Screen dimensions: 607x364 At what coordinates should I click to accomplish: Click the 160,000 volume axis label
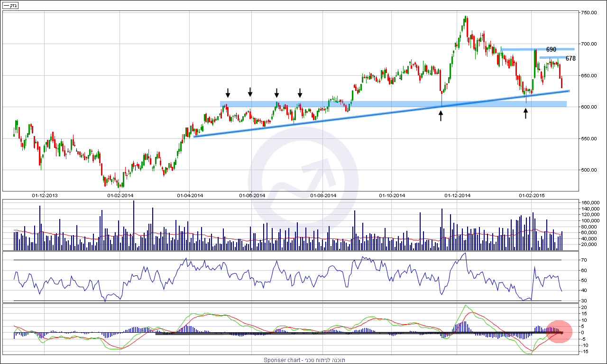click(590, 203)
